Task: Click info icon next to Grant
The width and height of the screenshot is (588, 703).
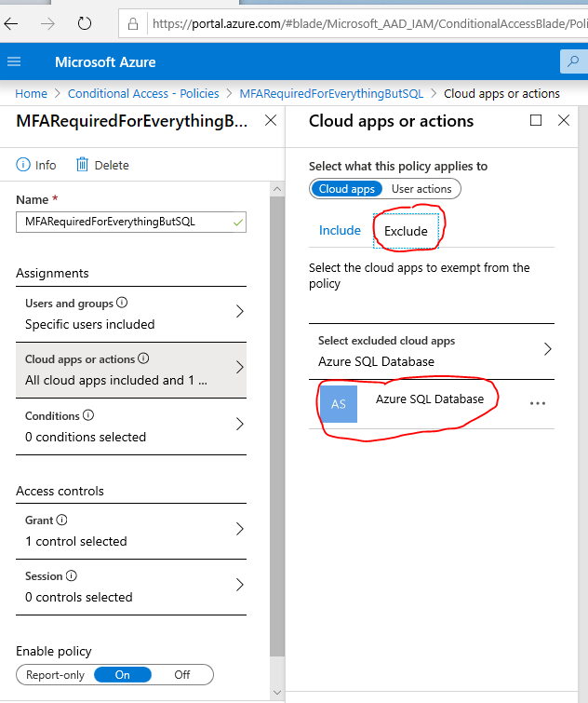Action: [x=61, y=520]
